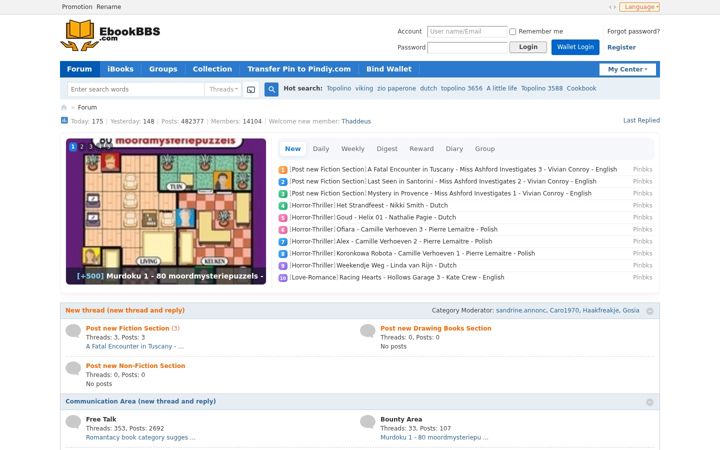The width and height of the screenshot is (720, 450).
Task: Click speech bubble icon for Post new Non-Fiction Section
Action: pos(73,368)
